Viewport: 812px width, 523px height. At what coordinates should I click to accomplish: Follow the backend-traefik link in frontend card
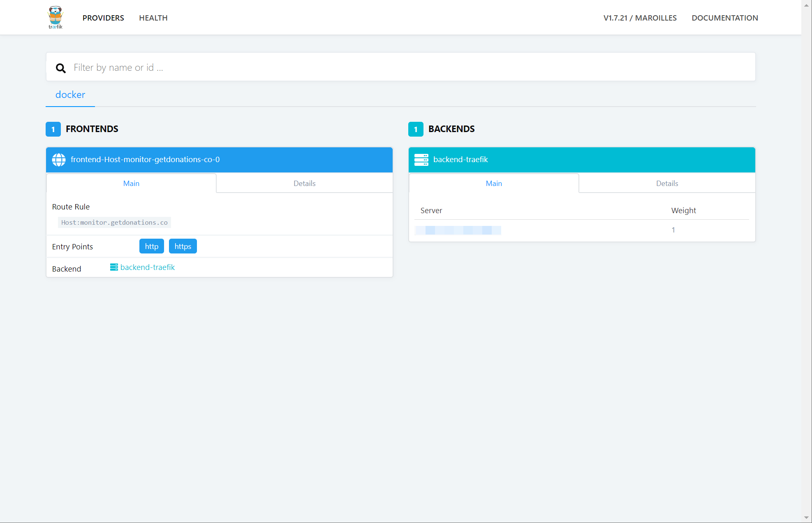click(x=148, y=267)
